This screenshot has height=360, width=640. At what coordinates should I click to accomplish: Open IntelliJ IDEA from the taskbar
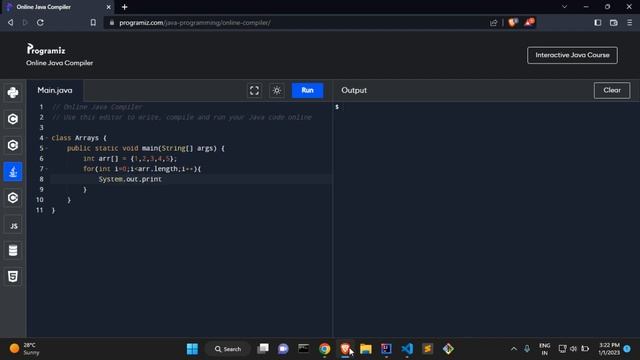click(x=386, y=349)
